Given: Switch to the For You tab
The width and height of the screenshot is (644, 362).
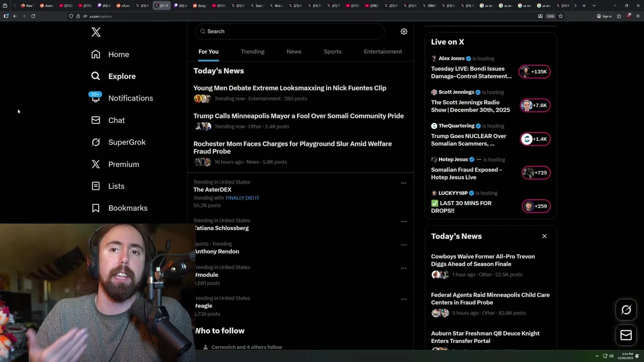Looking at the screenshot, I should 208,52.
